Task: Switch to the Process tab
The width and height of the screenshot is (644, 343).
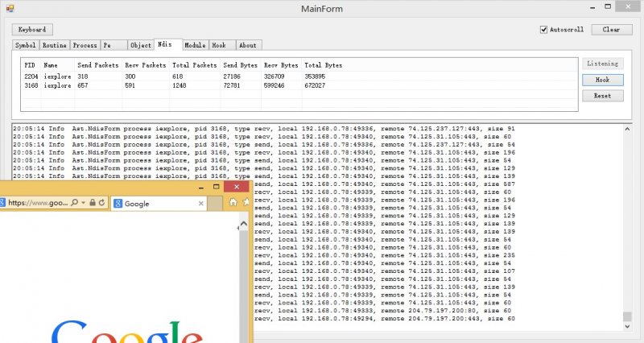Action: click(85, 45)
